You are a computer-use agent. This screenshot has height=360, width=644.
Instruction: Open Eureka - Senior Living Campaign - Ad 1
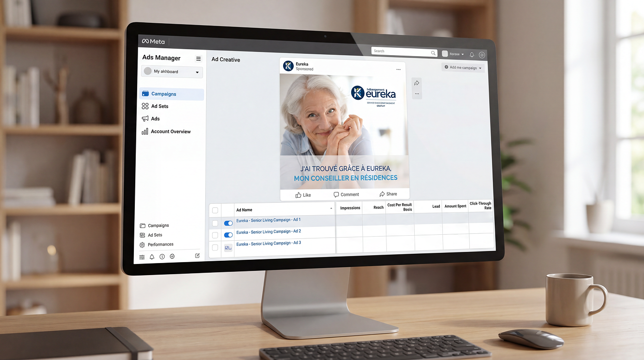[269, 220]
